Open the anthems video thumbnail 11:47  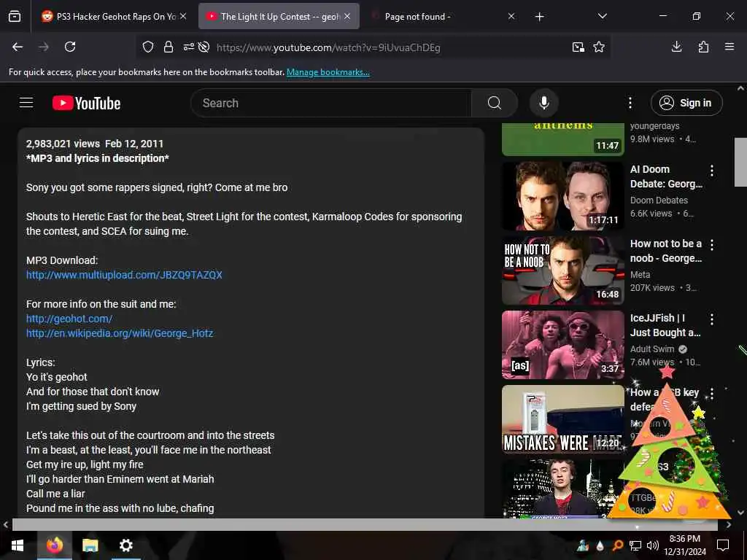pos(562,139)
